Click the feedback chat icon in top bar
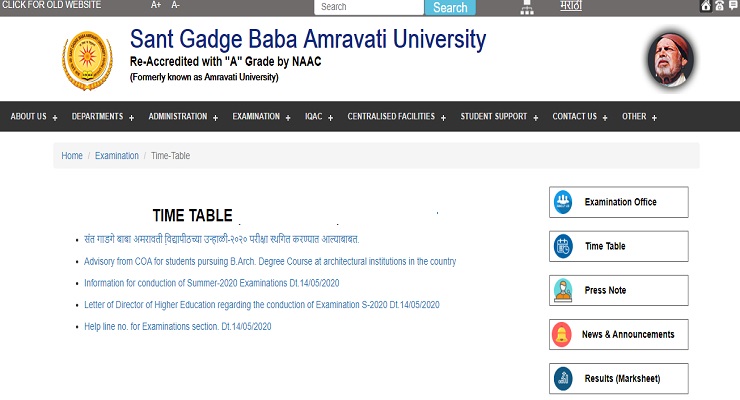Viewport: 740px width, 400px height. click(x=733, y=6)
